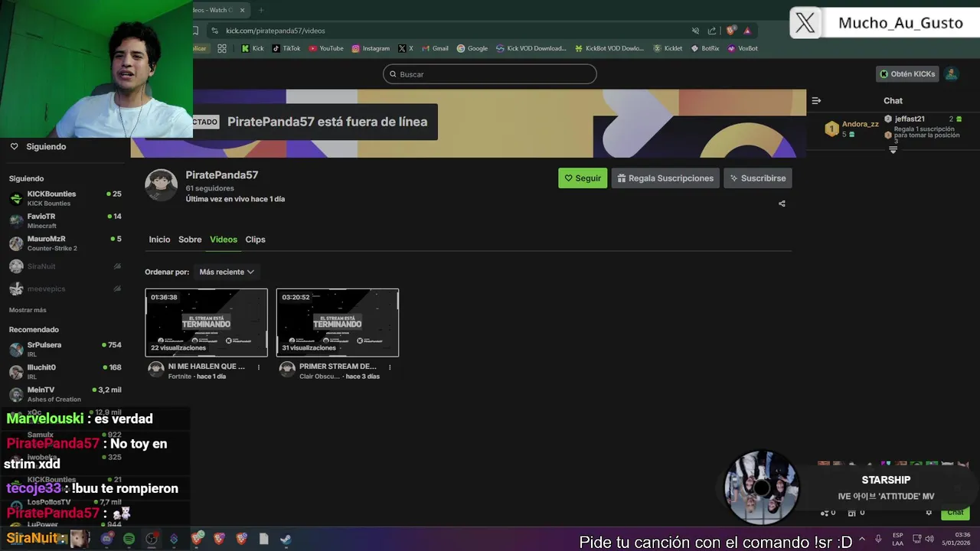The image size is (980, 551).
Task: Switch to the Sobre tab
Action: click(x=190, y=240)
